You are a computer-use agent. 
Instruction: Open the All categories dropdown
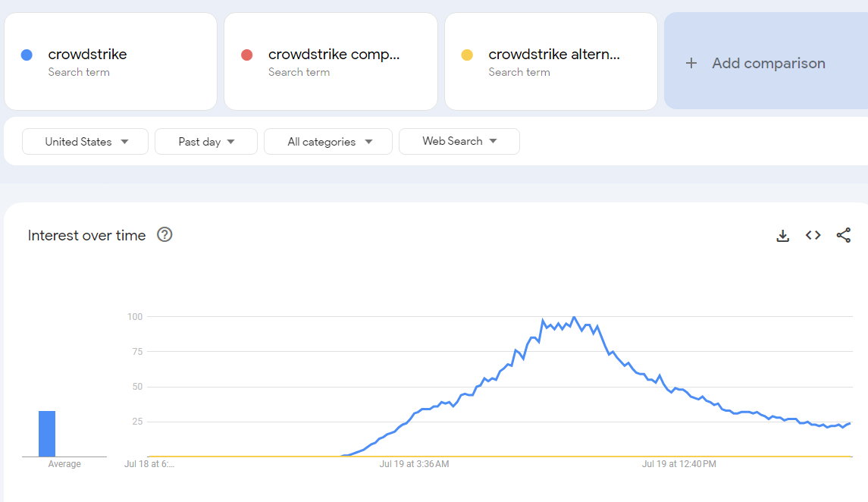pyautogui.click(x=327, y=141)
